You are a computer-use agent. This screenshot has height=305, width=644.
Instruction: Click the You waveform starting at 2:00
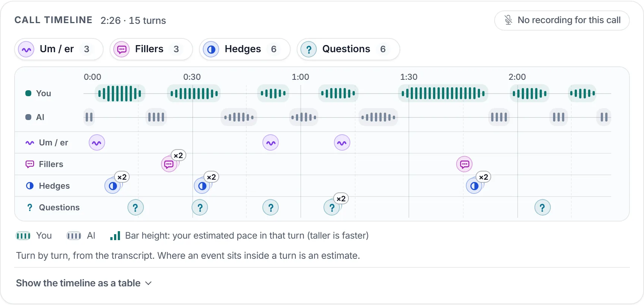click(x=530, y=93)
